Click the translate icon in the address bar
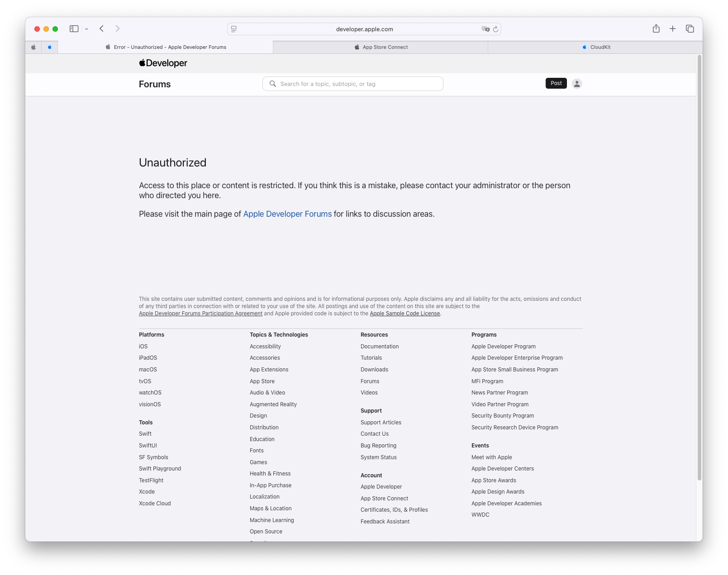Screen dimensions: 728x575 click(x=485, y=29)
